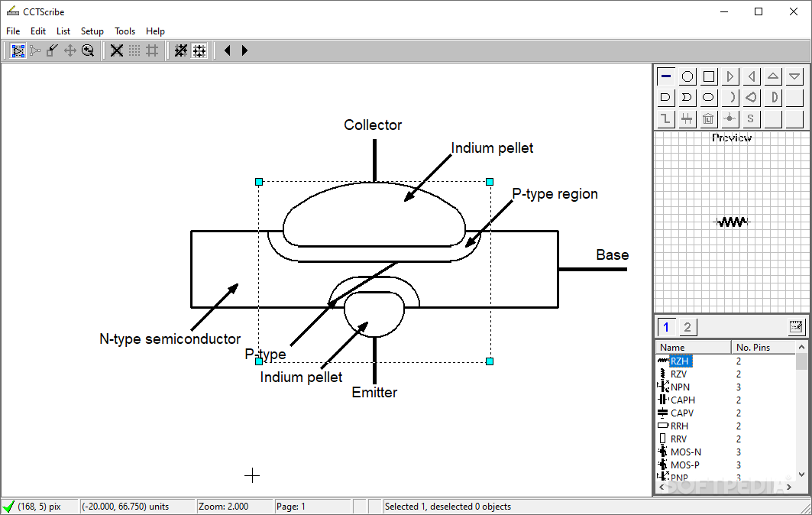Viewport: 812px width, 515px height.
Task: Click scroll down arrow of symbol list
Action: click(x=801, y=474)
